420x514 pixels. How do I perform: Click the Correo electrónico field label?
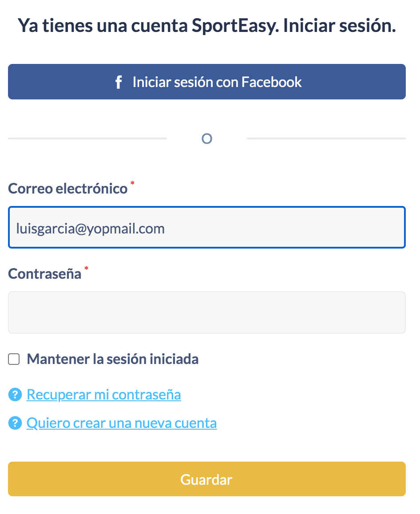[x=68, y=189]
